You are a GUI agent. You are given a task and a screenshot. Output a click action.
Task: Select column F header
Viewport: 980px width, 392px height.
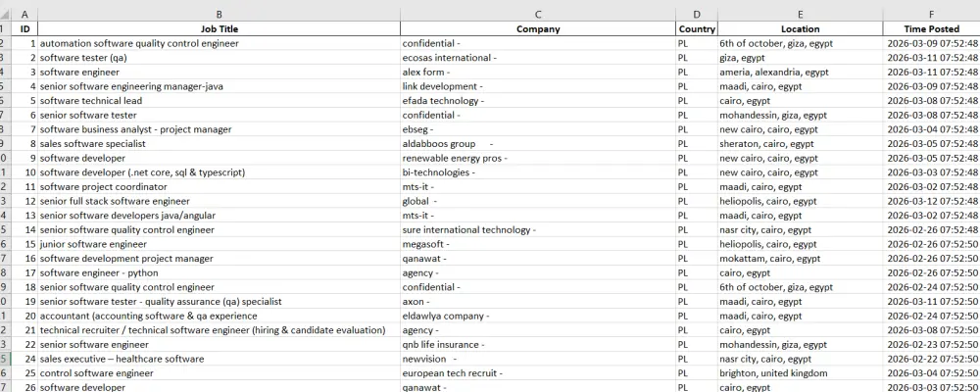(x=932, y=15)
